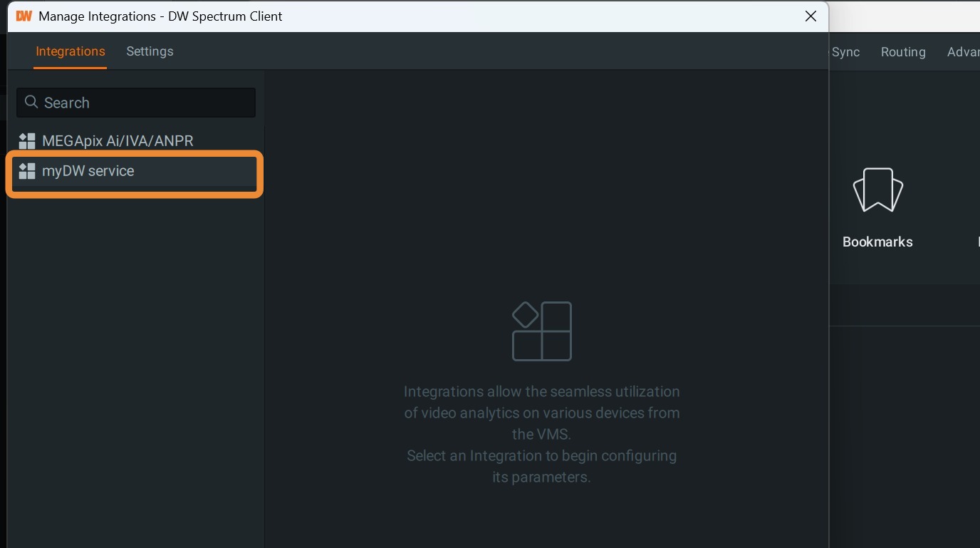Close the Manage Integrations dialog
This screenshot has width=980, height=548.
click(810, 16)
